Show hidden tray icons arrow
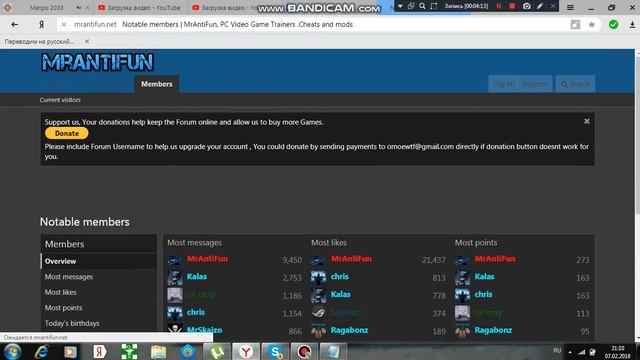This screenshot has width=640, height=360. [x=570, y=352]
